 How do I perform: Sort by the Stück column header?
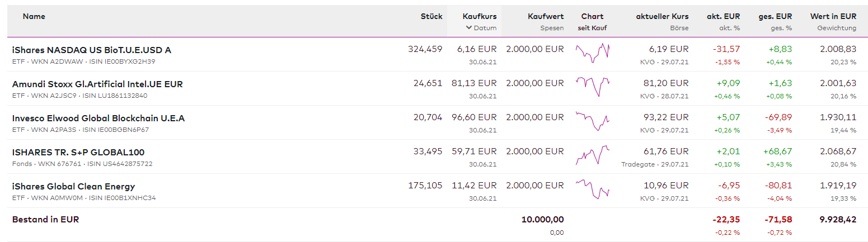(x=431, y=16)
